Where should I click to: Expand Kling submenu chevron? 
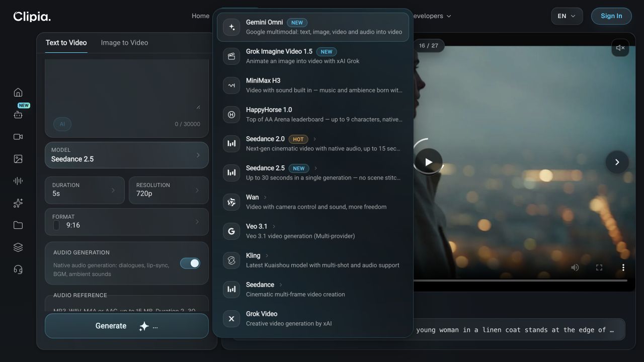point(267,256)
